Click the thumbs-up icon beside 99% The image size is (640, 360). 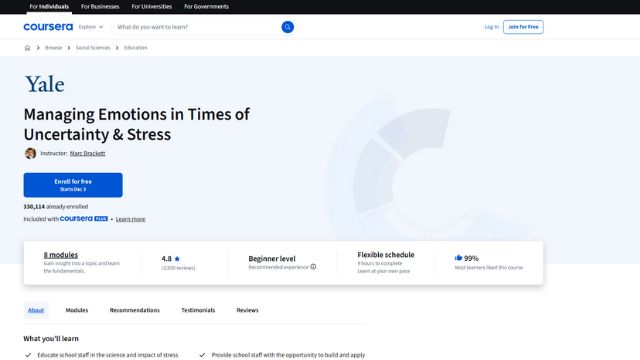[x=458, y=258]
